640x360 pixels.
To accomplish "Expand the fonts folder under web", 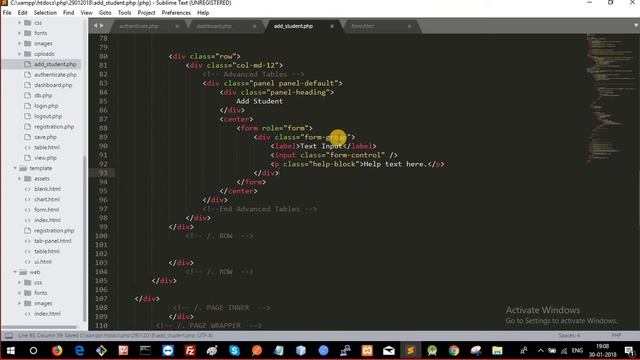I will click(x=19, y=293).
